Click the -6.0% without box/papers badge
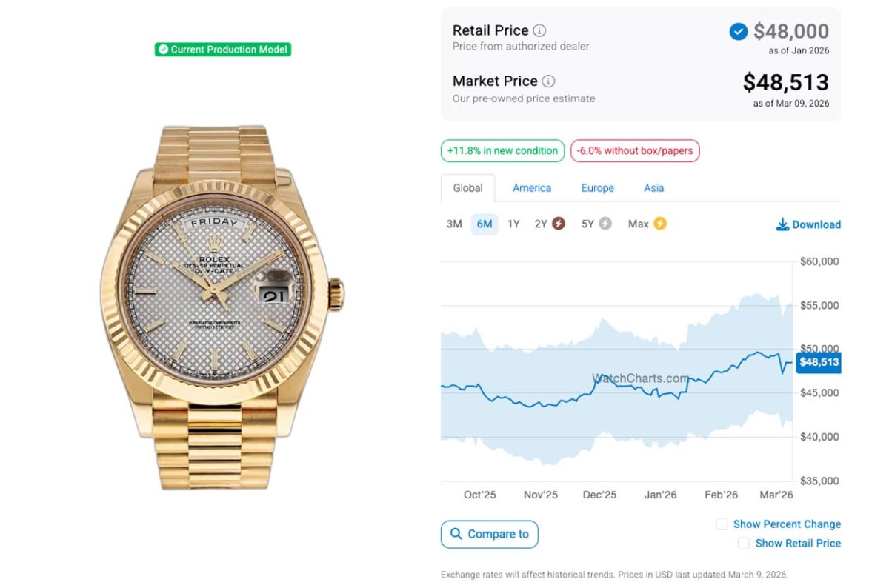Viewport: 889px width, 588px height. point(635,151)
